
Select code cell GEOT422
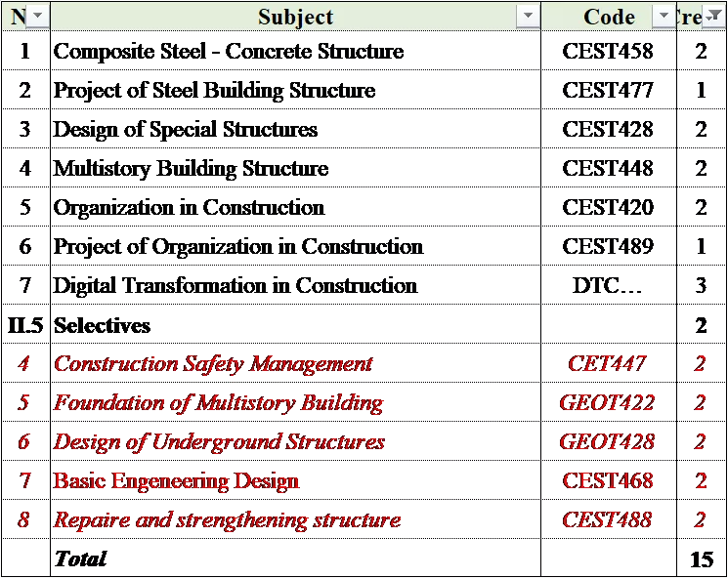point(609,402)
